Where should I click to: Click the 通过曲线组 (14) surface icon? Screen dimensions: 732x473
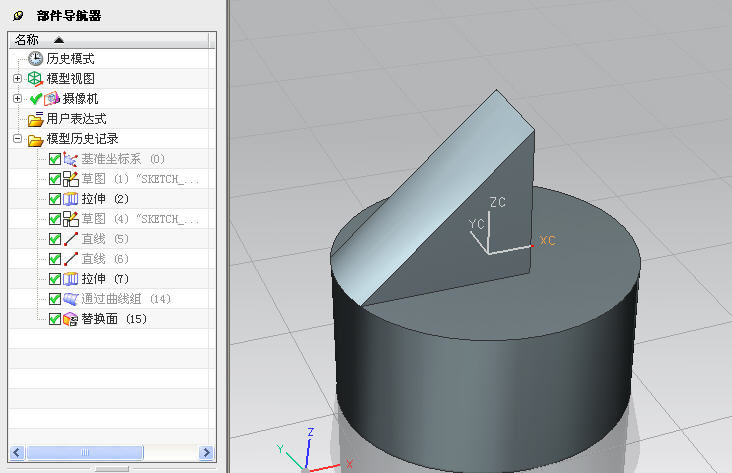[70, 299]
